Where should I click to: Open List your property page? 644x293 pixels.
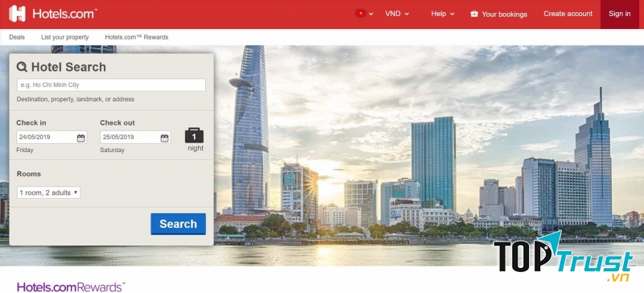(x=65, y=37)
